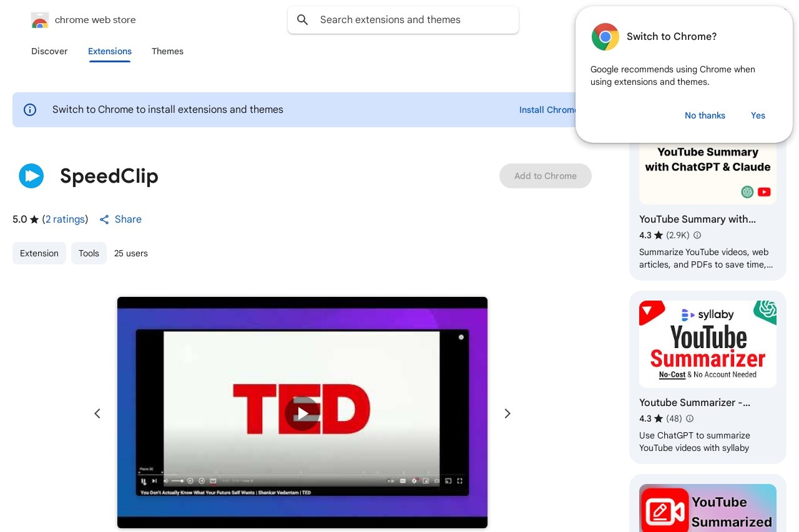
Task: Click Yes in Switch to Chrome popup
Action: 758,115
